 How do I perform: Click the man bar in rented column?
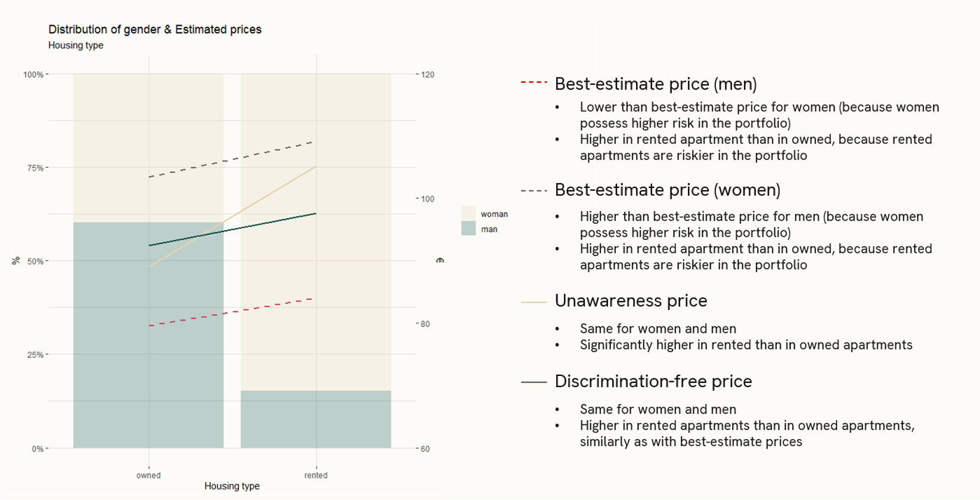point(316,419)
